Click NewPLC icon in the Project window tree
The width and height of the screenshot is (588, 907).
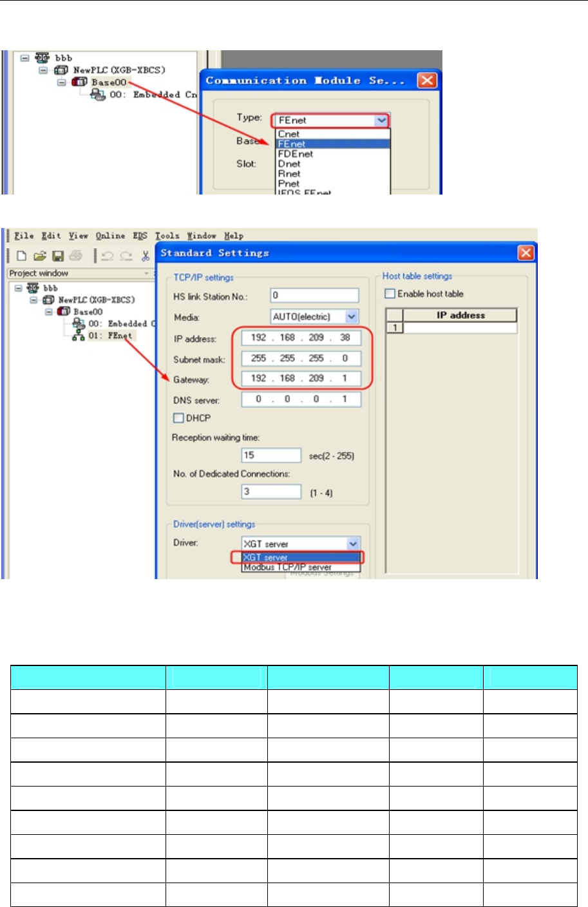[49, 300]
